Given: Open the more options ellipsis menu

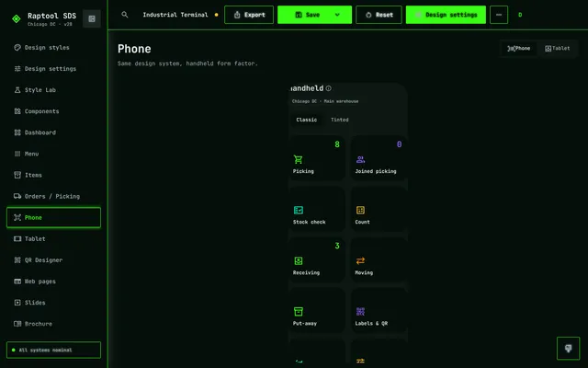Looking at the screenshot, I should coord(499,15).
